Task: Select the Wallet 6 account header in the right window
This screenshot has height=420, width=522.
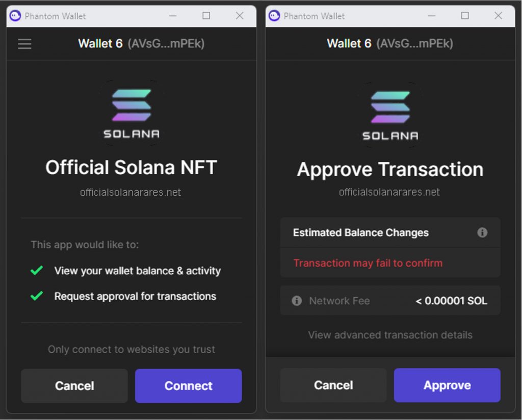Action: [x=390, y=44]
